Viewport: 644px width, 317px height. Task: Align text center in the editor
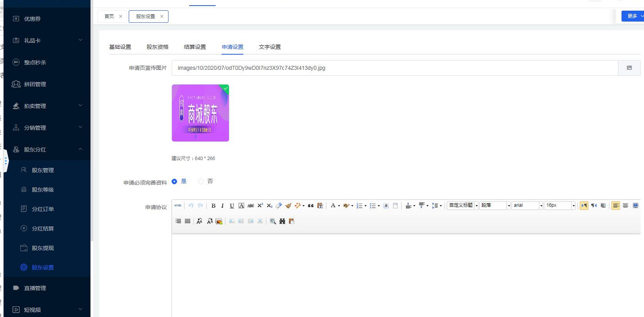coord(625,205)
